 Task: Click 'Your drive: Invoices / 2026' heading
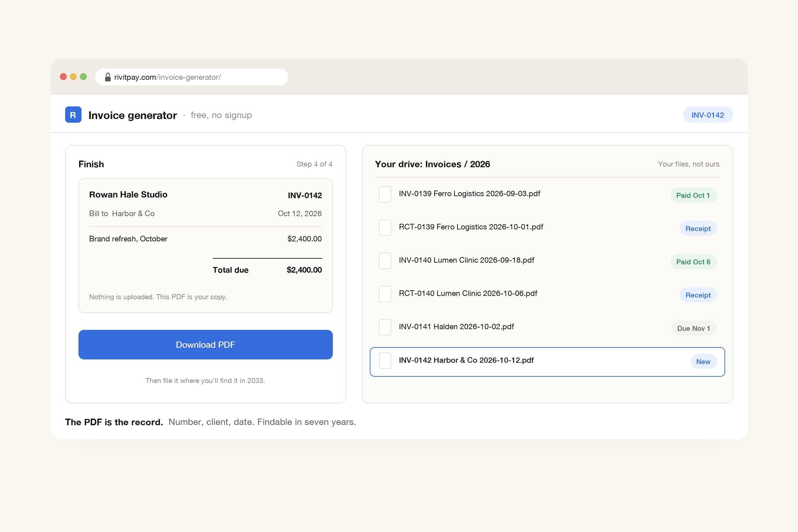click(x=432, y=164)
